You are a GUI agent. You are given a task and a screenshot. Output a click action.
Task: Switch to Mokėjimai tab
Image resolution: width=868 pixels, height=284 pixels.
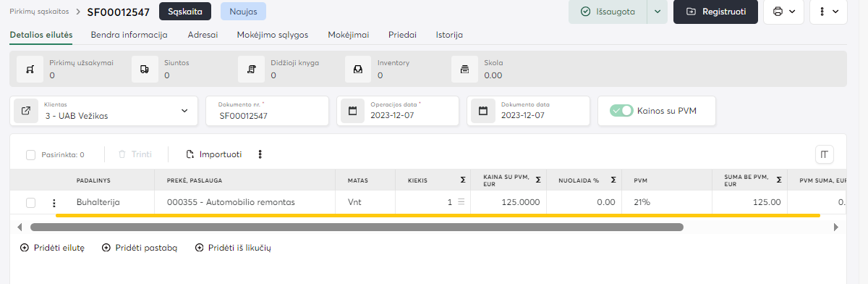point(348,35)
